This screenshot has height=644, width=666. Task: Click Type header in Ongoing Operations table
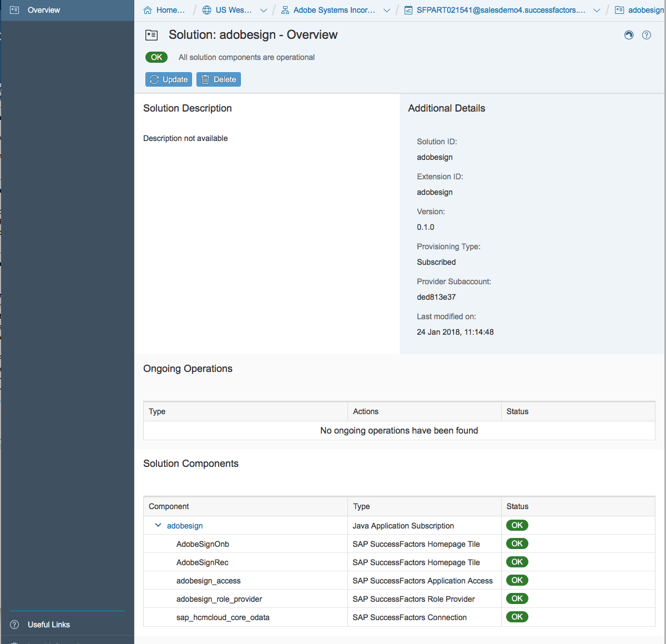[x=245, y=411]
